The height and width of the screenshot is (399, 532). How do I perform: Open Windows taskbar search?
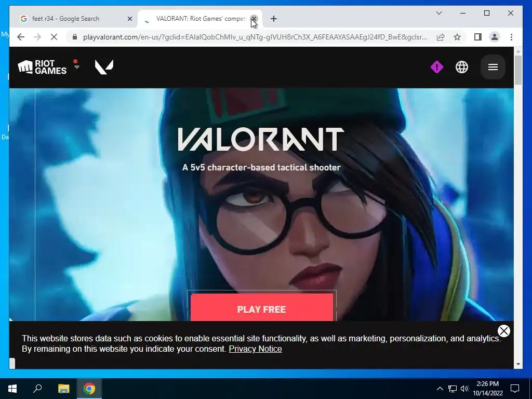tap(37, 389)
